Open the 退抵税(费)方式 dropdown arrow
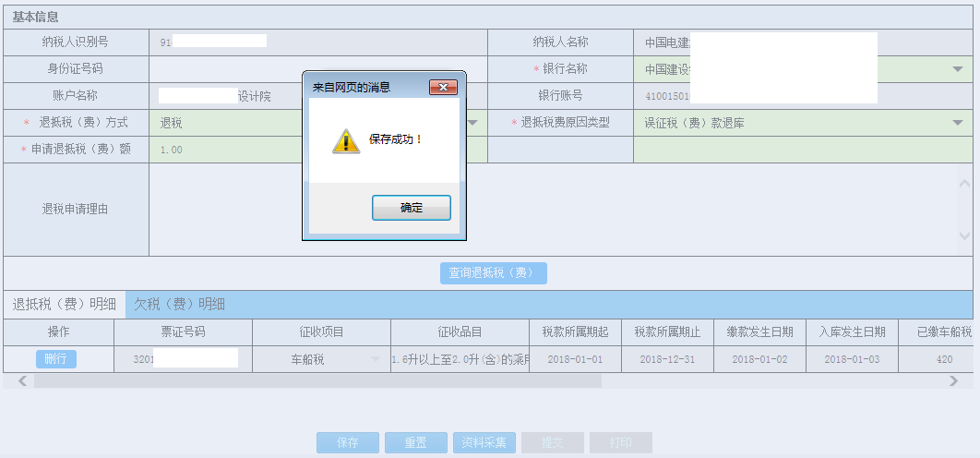 [472, 123]
